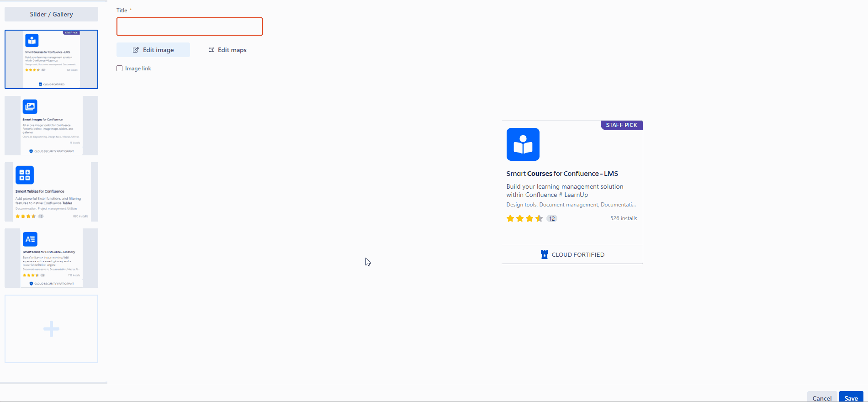Select the Smart Courses slide thumbnail
Image resolution: width=868 pixels, height=402 pixels.
51,59
